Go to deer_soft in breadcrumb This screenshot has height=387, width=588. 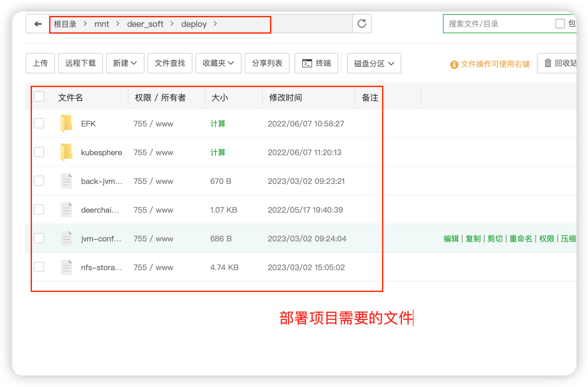point(145,24)
